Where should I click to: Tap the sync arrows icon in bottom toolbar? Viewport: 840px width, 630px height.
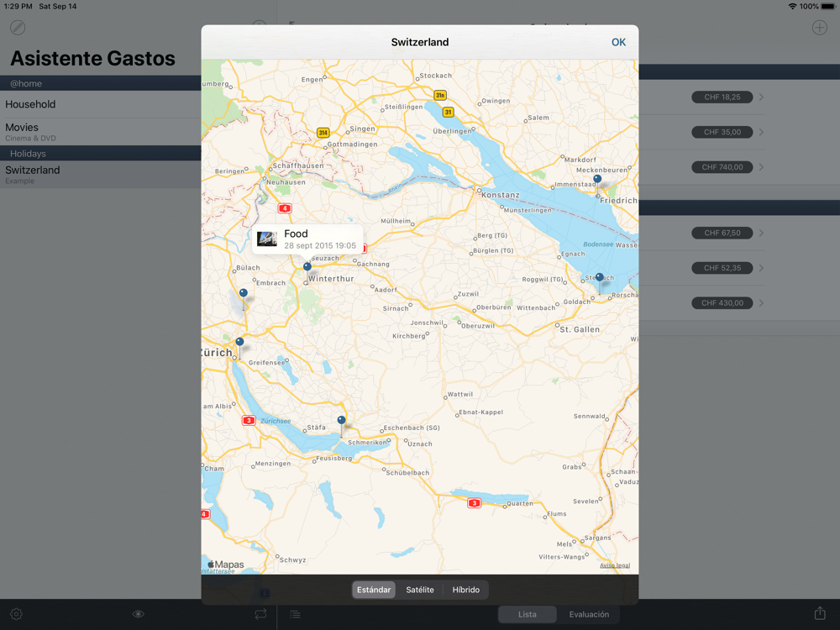click(x=261, y=614)
